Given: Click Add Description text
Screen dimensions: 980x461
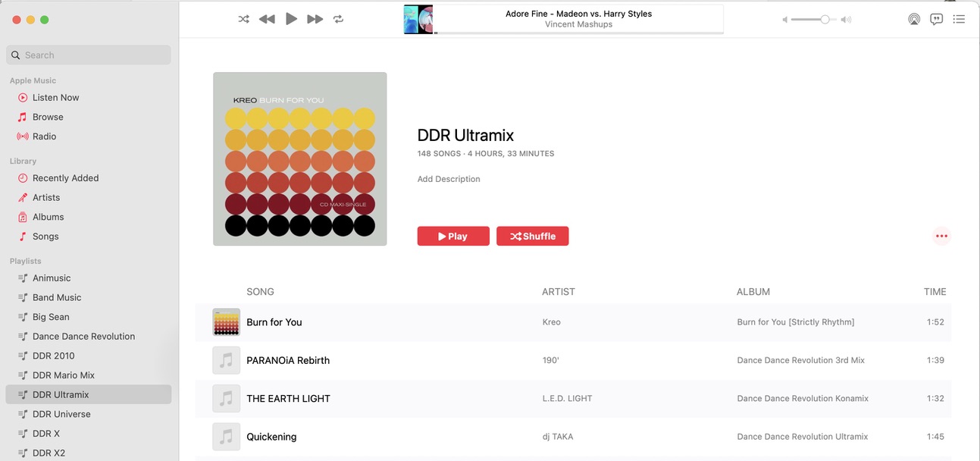Looking at the screenshot, I should coord(449,179).
